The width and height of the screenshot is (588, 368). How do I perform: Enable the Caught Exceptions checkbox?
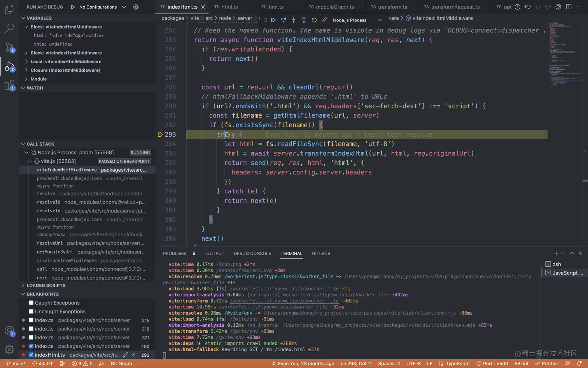[31, 303]
